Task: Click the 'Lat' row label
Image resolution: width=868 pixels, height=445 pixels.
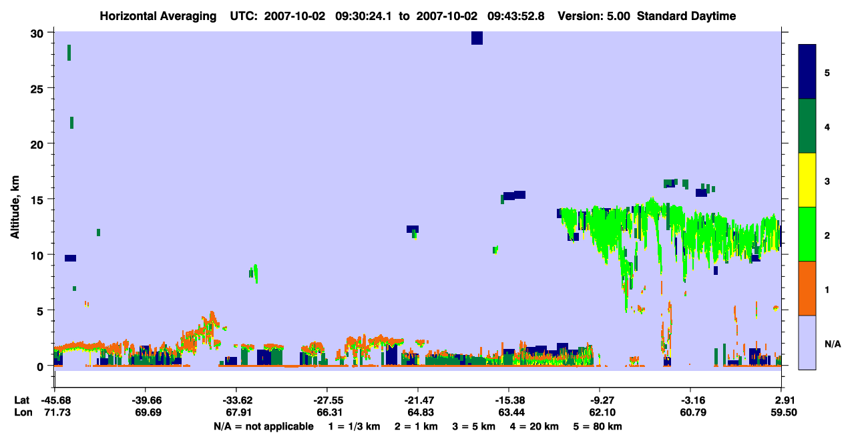Action: point(21,400)
